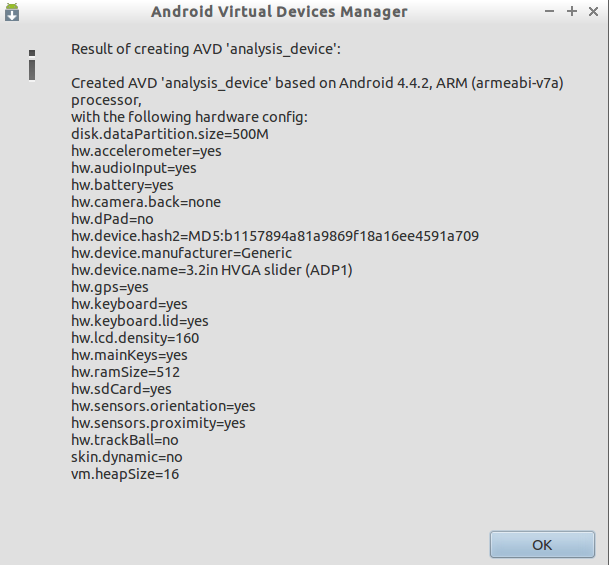Click the hw.device.manufacturer=Generic line
Viewport: 609px width, 565px height.
pyautogui.click(x=181, y=253)
